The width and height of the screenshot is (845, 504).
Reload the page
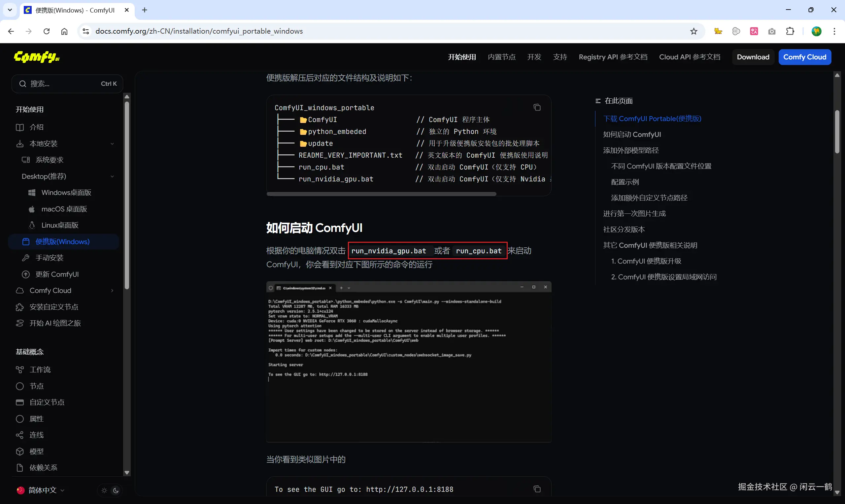click(x=47, y=31)
